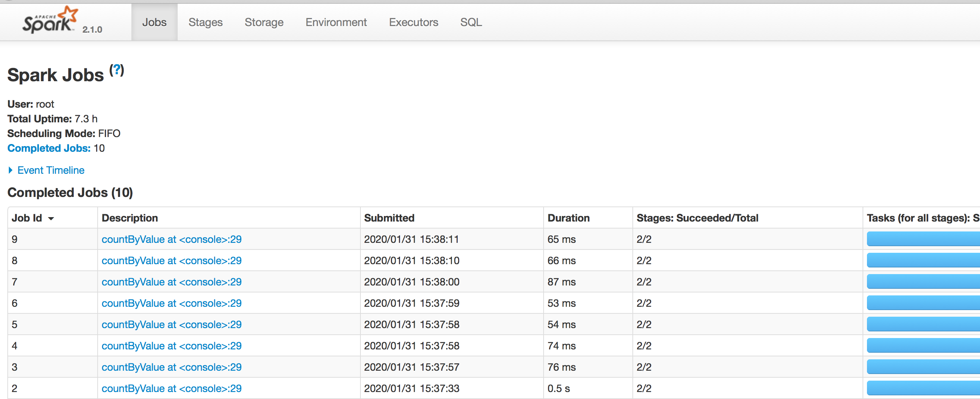
Task: Sort table by Submitted column header
Action: [x=389, y=218]
